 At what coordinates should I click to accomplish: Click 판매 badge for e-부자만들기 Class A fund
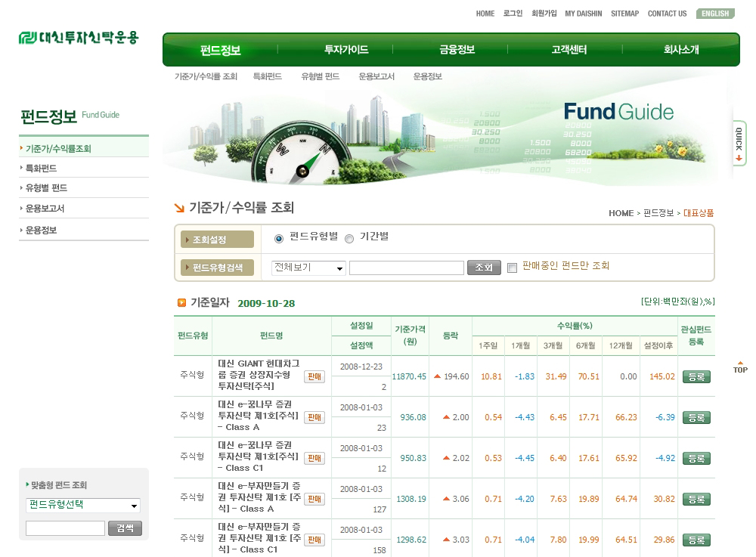(314, 499)
